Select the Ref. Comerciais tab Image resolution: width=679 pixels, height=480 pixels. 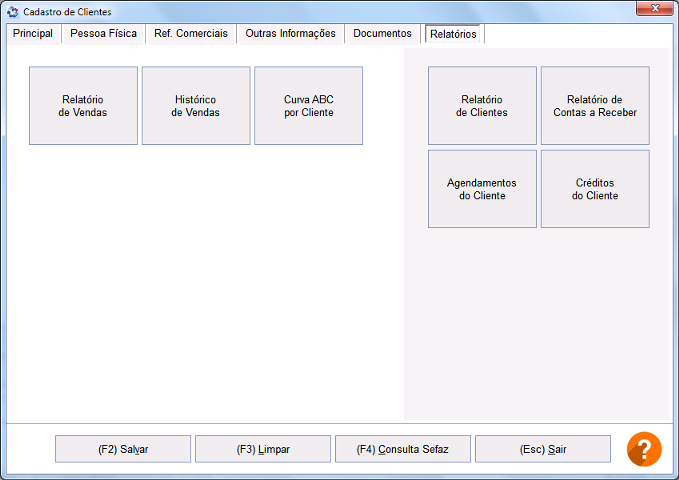click(x=191, y=34)
